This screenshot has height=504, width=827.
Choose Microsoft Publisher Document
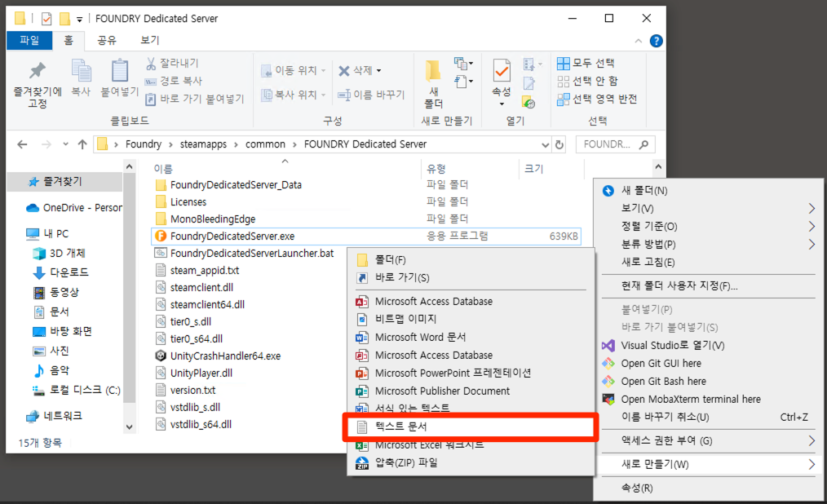pos(443,391)
